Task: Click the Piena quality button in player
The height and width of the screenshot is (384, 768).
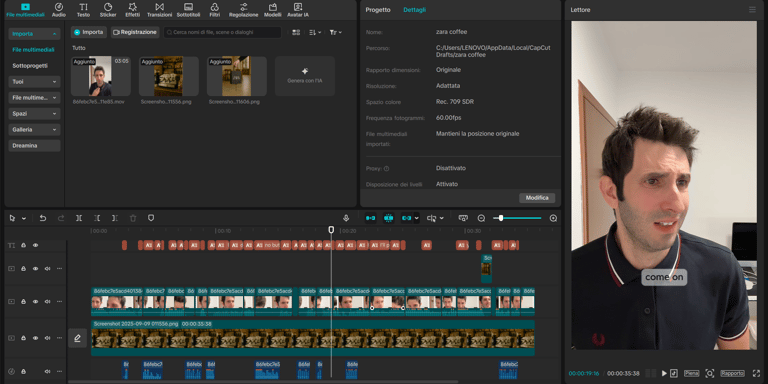Action: pos(691,373)
